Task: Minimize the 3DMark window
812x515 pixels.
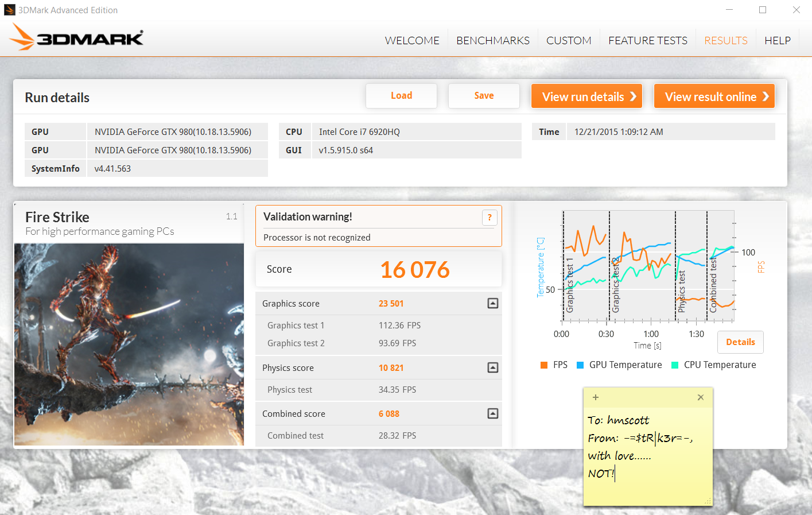Action: point(729,10)
